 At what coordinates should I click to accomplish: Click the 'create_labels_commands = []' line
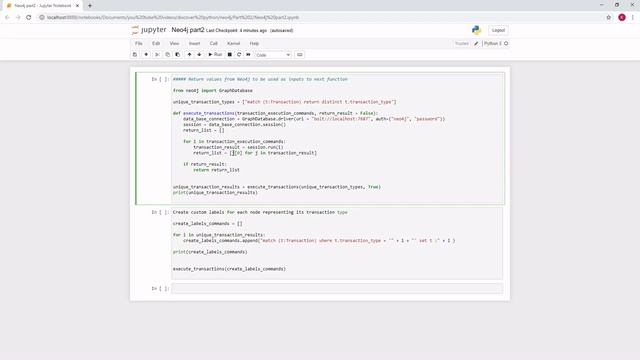(x=207, y=224)
